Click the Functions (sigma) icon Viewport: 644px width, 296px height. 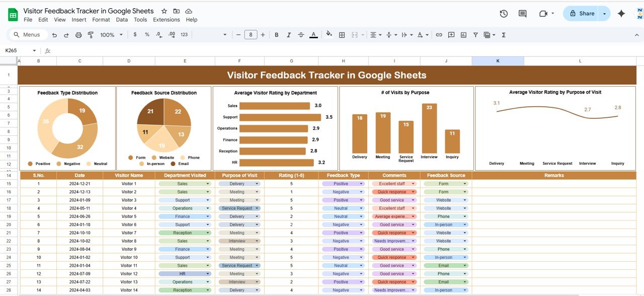click(504, 35)
